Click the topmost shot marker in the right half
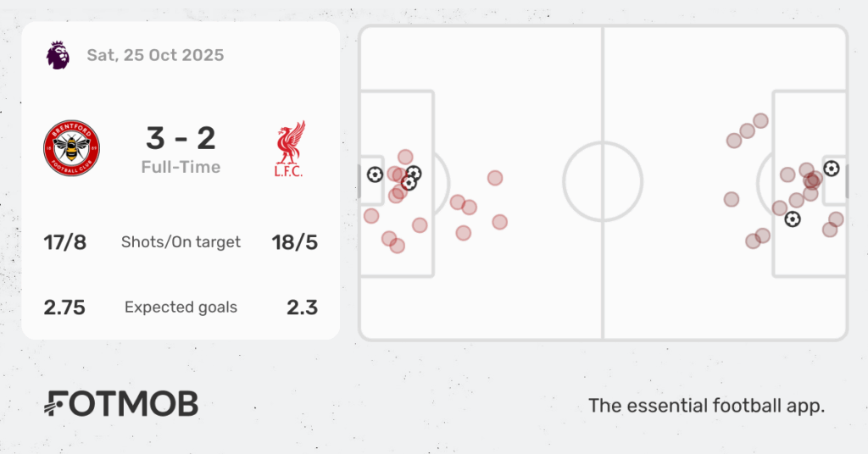This screenshot has height=454, width=868. pyautogui.click(x=760, y=121)
